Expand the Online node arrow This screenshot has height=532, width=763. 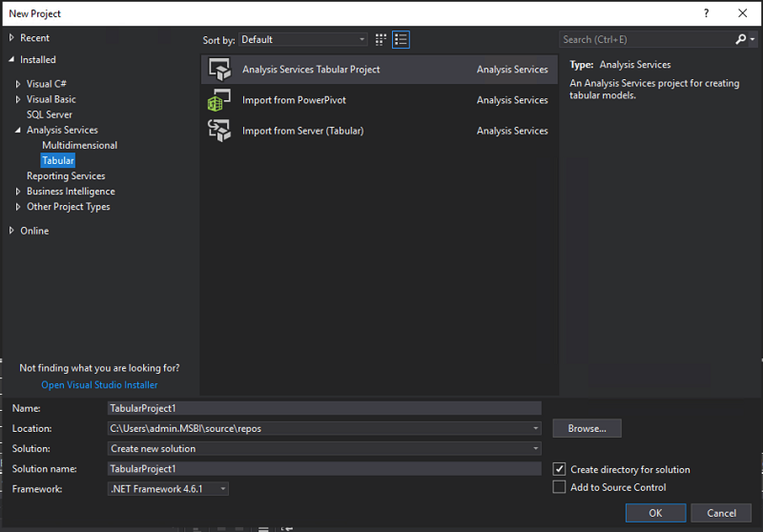pyautogui.click(x=11, y=231)
